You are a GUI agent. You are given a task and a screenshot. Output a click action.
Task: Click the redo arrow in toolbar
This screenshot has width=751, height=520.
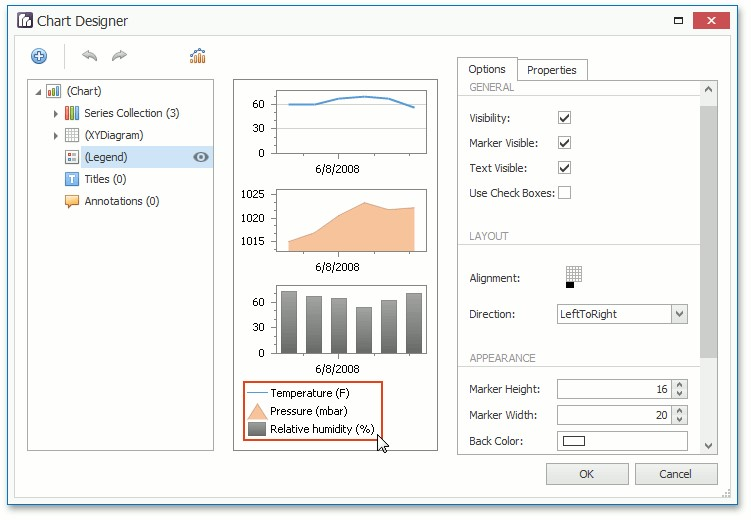tap(119, 56)
